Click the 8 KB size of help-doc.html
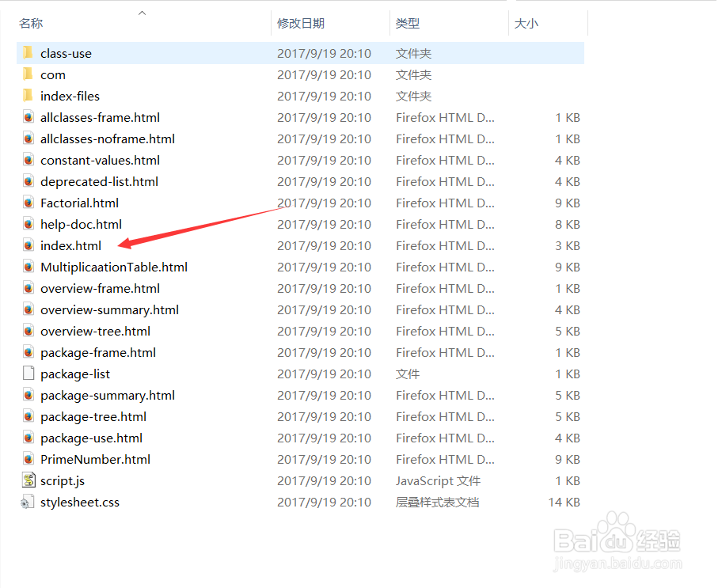 pyautogui.click(x=568, y=224)
